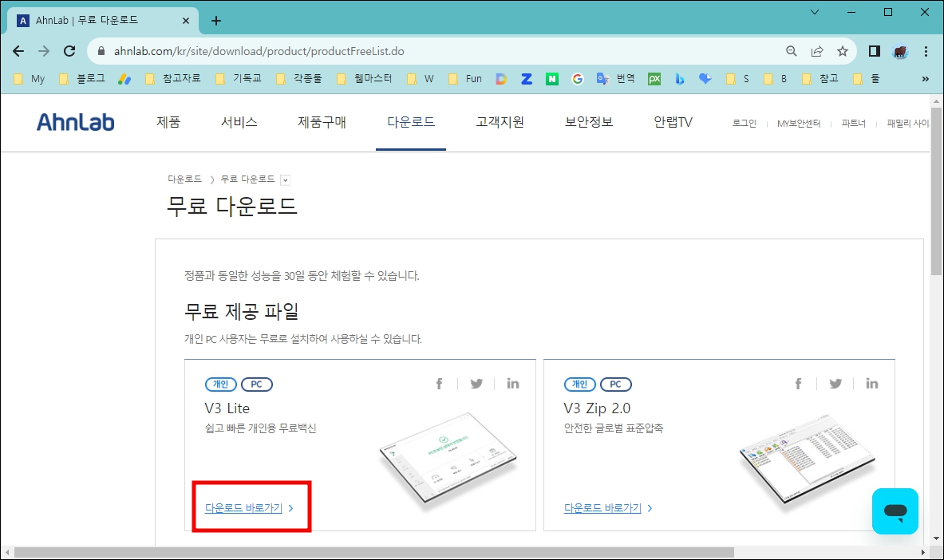The image size is (944, 560).
Task: Click the 로그인 link
Action: coord(745,123)
